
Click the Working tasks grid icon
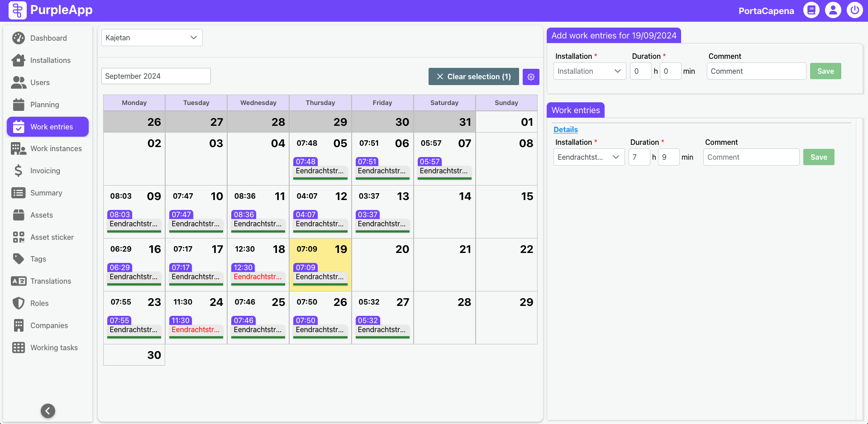pos(19,348)
